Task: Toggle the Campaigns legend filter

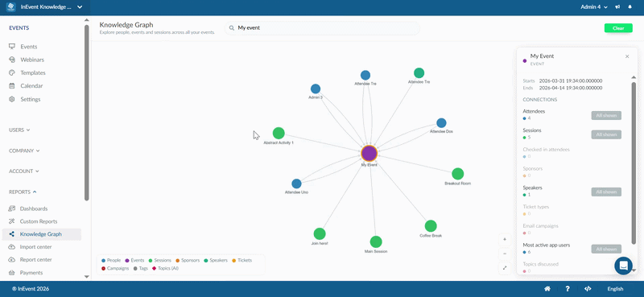Action: point(115,268)
